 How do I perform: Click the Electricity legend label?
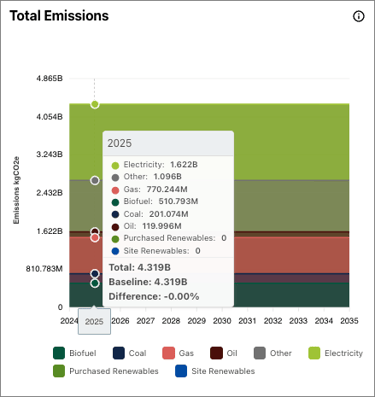tap(344, 353)
